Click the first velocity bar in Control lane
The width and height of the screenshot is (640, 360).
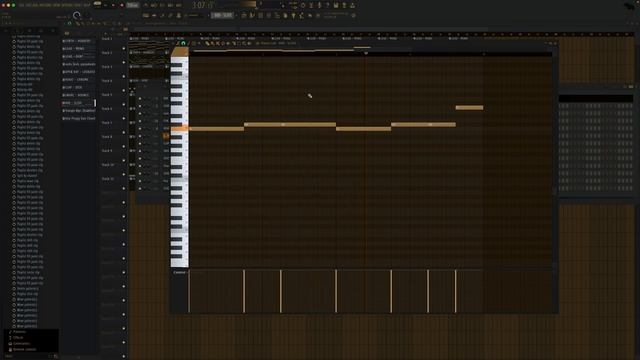click(x=189, y=291)
